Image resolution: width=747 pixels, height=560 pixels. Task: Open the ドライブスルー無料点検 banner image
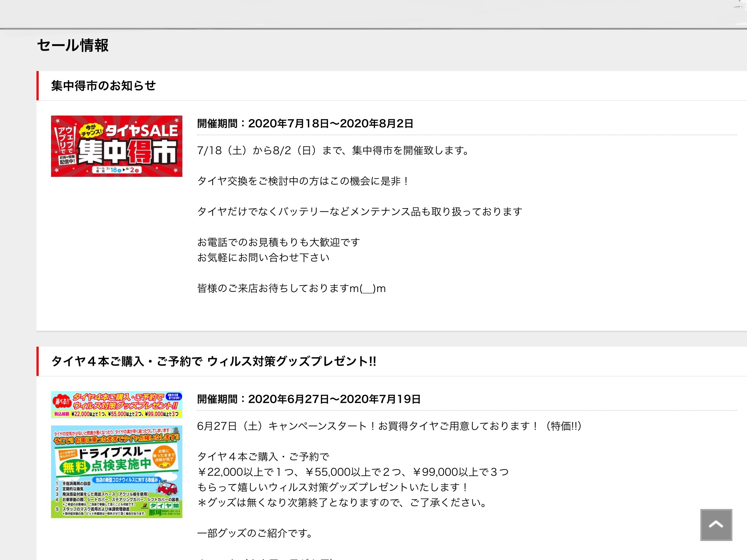116,471
